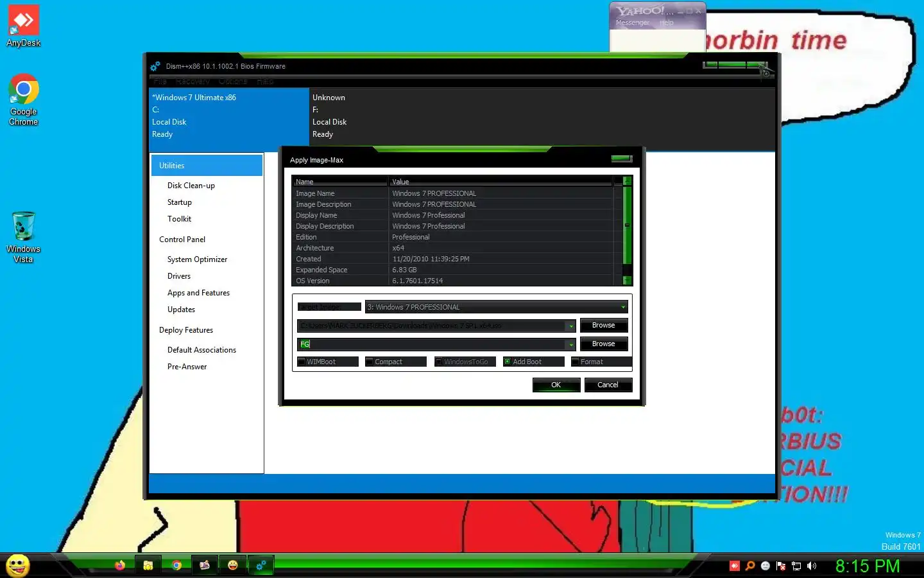Open the Target Image dropdown
The height and width of the screenshot is (578, 924).
(496, 307)
